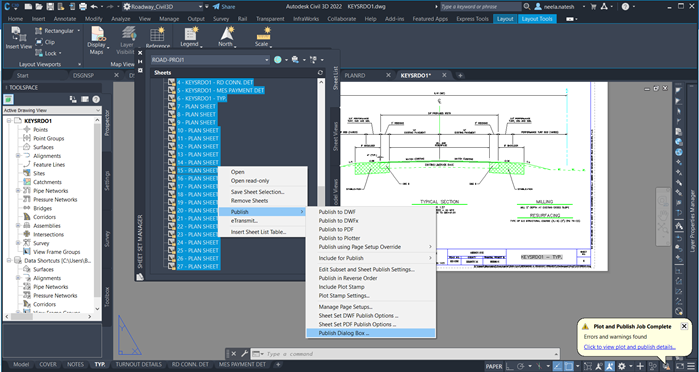
Task: Click the Sheets list vertical scrollbar
Action: 321,174
